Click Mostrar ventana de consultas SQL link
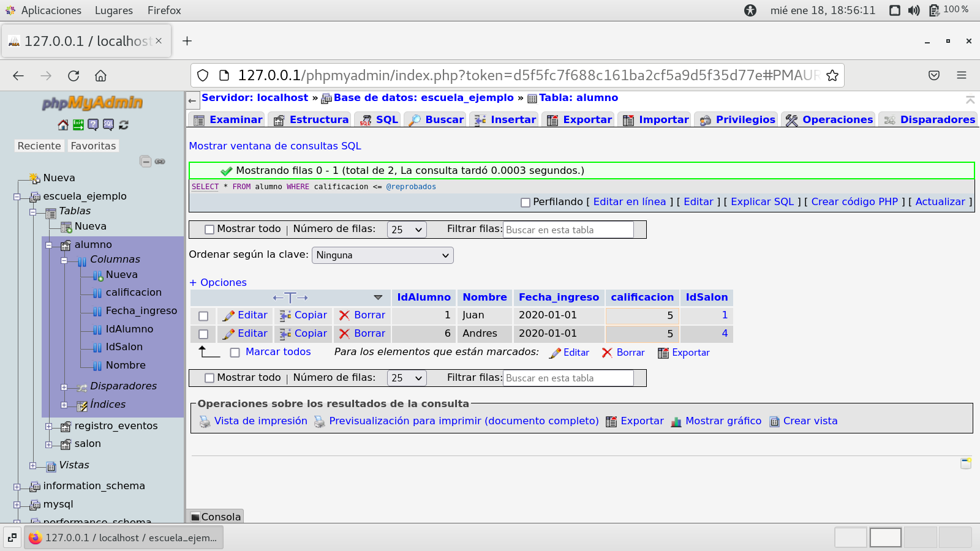This screenshot has height=551, width=980. (275, 146)
